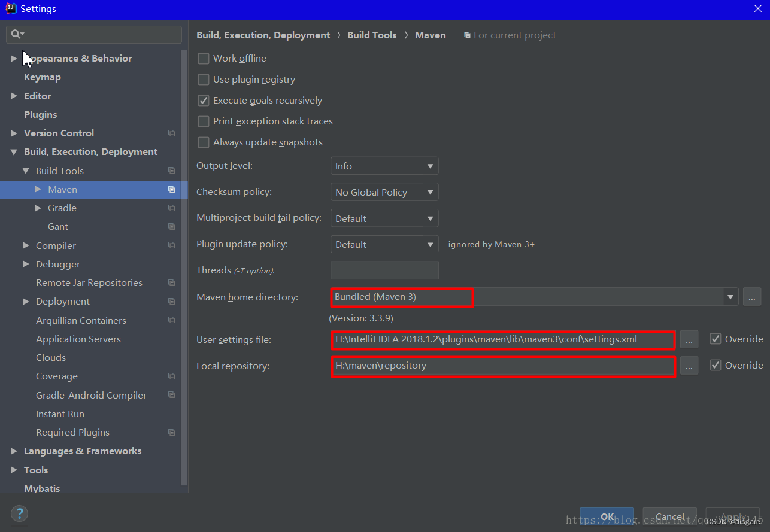The width and height of the screenshot is (770, 532).
Task: Browse for Local repository with ellipsis button
Action: coord(689,366)
